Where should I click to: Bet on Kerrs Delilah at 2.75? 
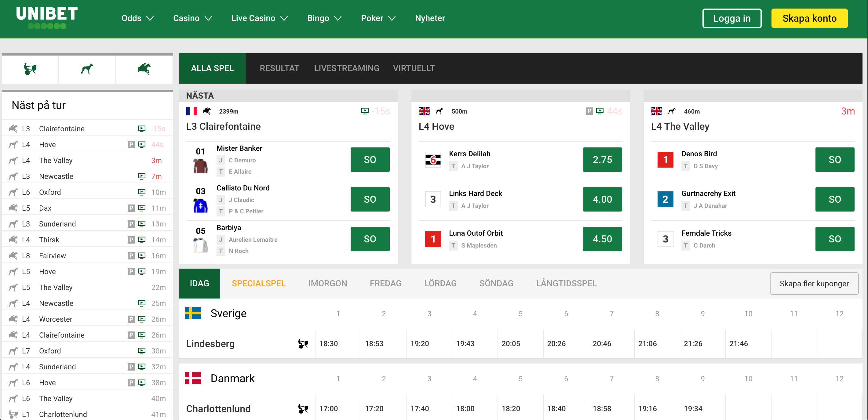603,160
